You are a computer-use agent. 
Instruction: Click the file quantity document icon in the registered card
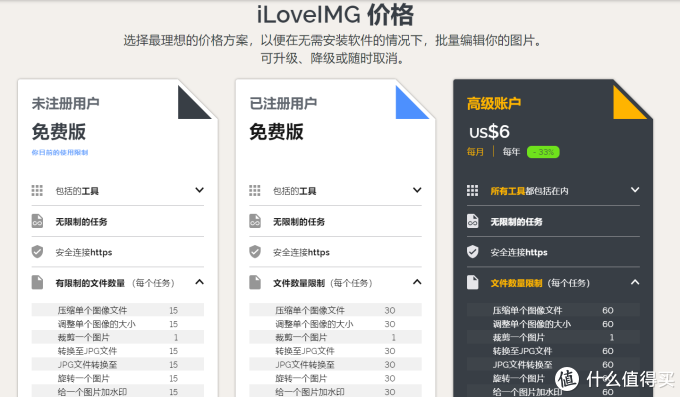point(255,282)
